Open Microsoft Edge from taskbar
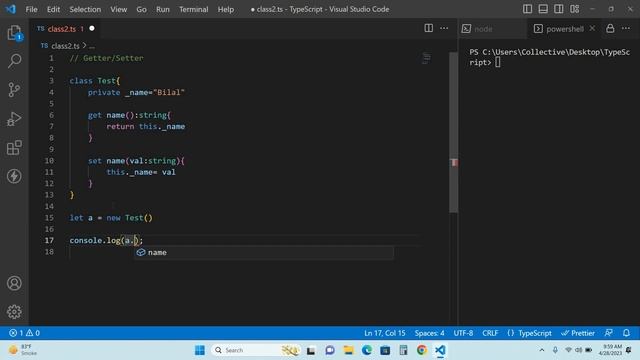Screen dimensions: 640x360 click(x=367, y=350)
